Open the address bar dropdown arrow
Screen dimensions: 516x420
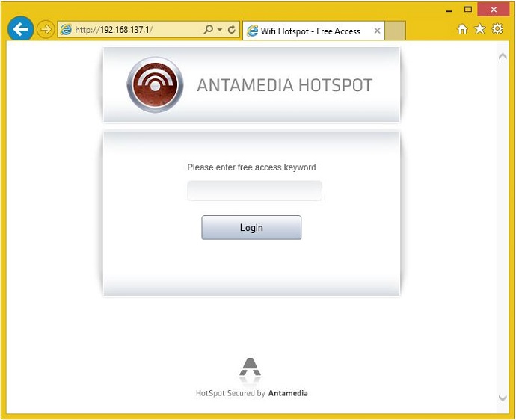pyautogui.click(x=220, y=30)
